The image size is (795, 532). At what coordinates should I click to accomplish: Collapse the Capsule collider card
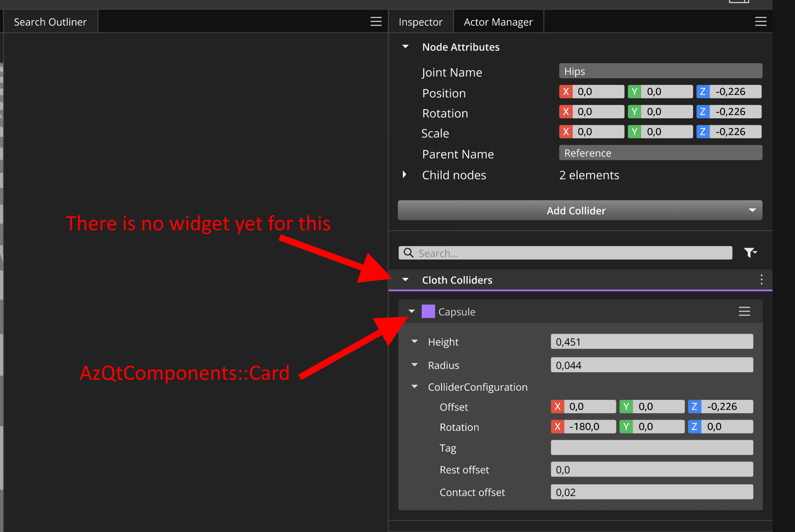(411, 311)
